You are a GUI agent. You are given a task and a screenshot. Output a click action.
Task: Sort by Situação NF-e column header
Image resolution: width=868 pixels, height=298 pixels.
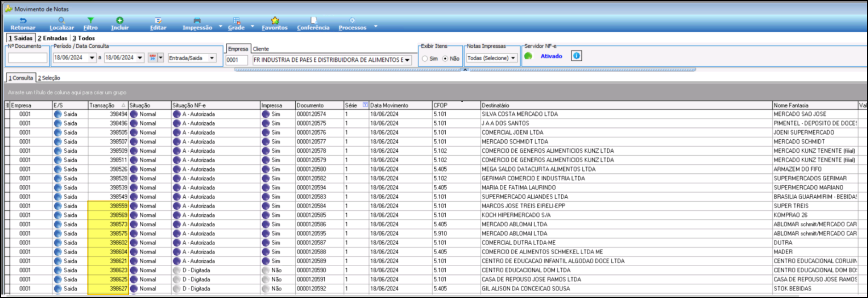pos(216,105)
